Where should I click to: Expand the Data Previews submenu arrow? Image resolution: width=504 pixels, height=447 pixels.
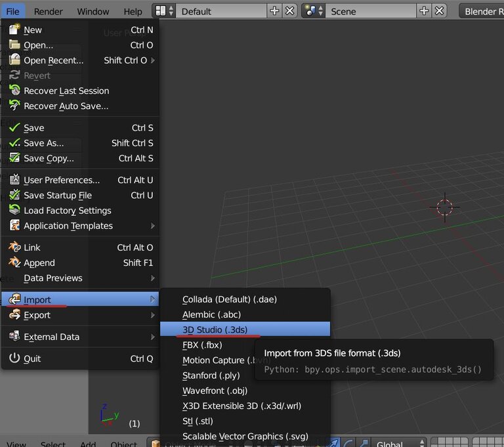pyautogui.click(x=153, y=278)
